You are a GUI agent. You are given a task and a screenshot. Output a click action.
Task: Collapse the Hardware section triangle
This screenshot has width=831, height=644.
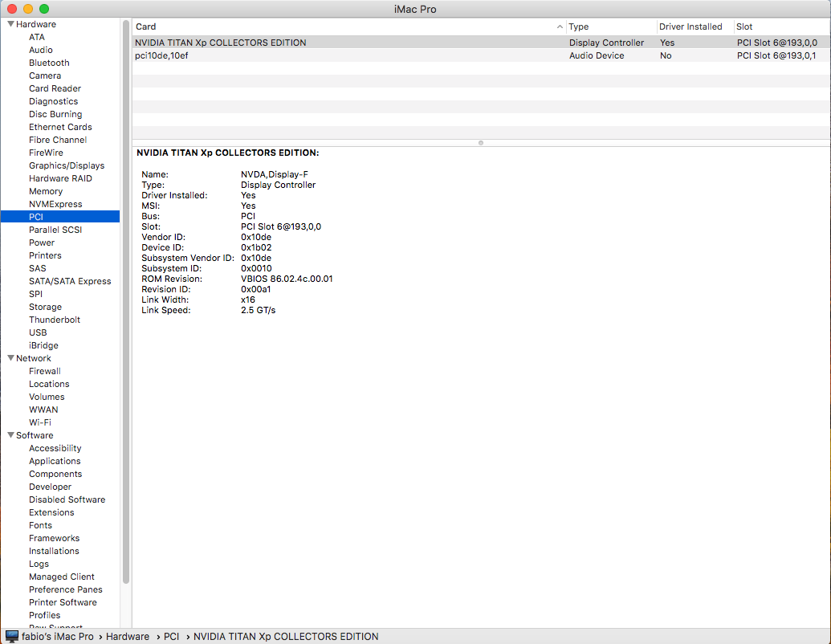[10, 24]
